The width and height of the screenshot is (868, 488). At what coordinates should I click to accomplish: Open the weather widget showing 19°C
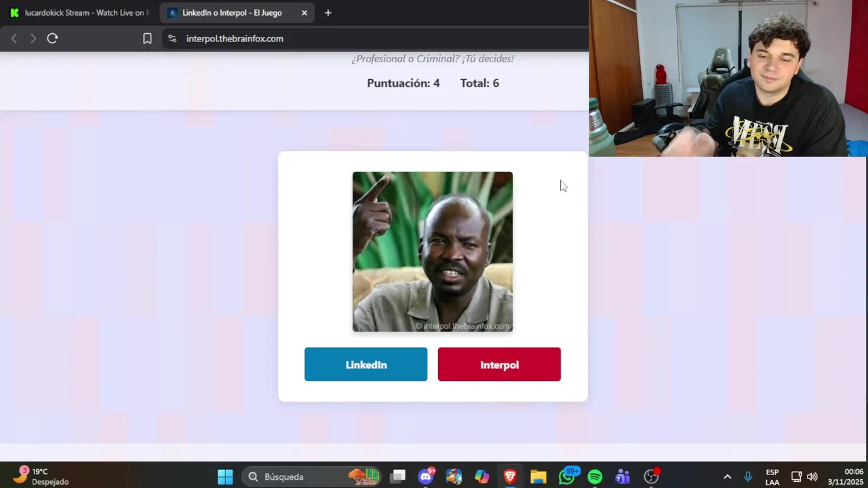[41, 476]
